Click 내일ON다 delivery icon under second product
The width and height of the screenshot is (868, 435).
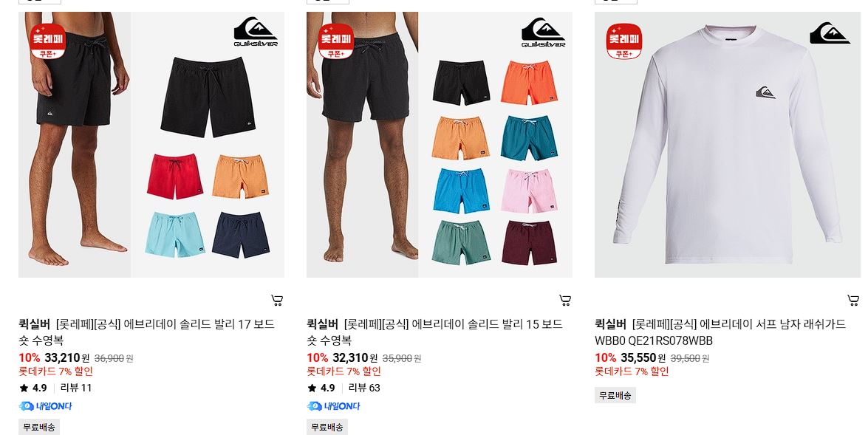[333, 406]
